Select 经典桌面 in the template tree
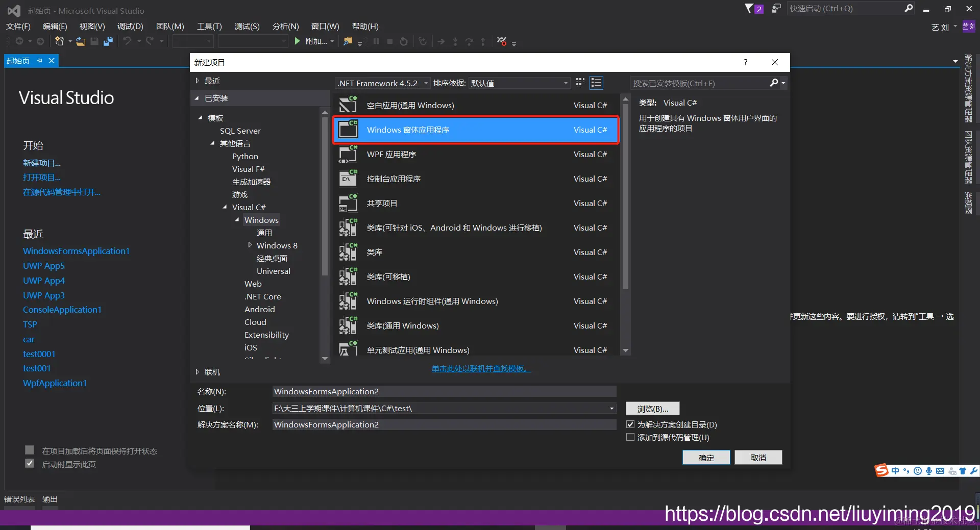The height and width of the screenshot is (530, 980). (x=272, y=258)
